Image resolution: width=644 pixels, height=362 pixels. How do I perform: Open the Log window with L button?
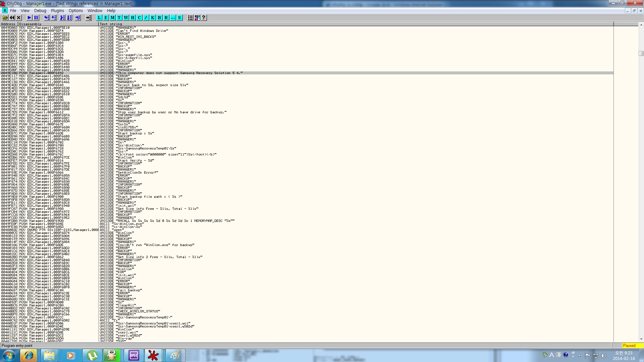click(99, 18)
